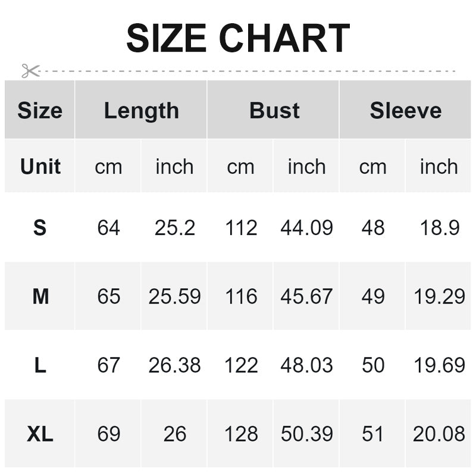Click the 44.09 bust inch value
This screenshot has width=476, height=476.
[x=306, y=228]
